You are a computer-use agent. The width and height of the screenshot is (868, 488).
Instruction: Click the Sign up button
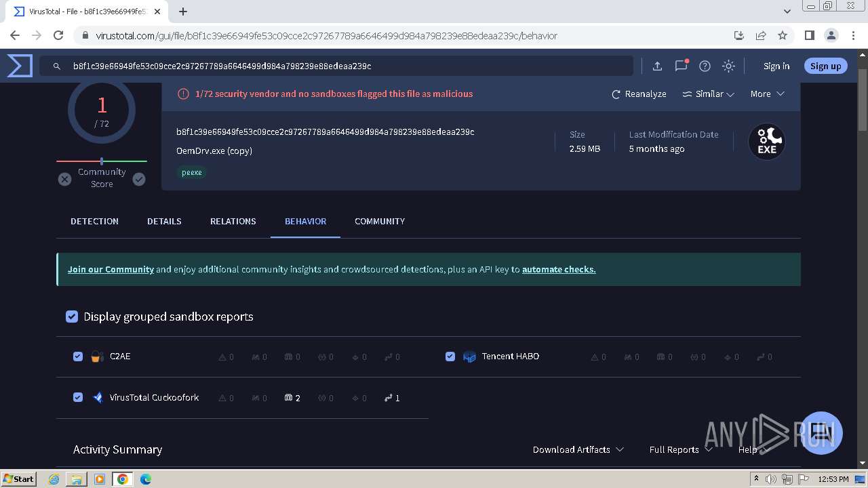click(825, 66)
